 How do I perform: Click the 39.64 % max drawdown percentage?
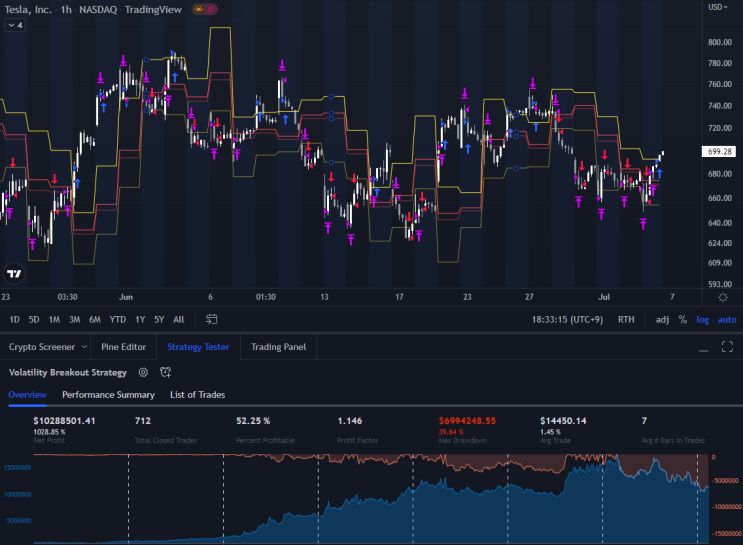click(x=451, y=432)
